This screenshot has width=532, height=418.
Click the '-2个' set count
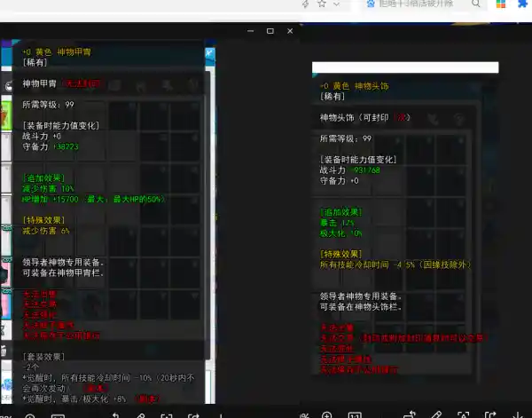point(30,367)
